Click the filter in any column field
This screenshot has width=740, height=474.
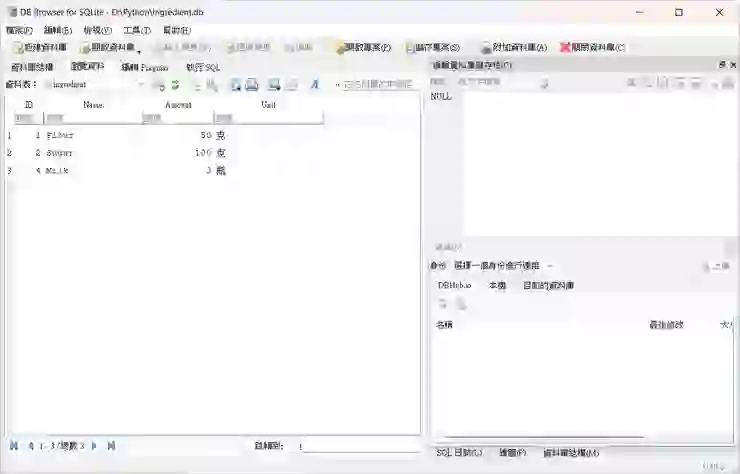pyautogui.click(x=378, y=85)
